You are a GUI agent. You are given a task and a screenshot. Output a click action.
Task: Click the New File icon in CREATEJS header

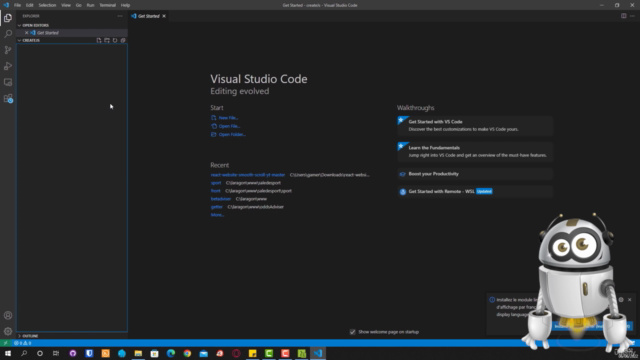tap(99, 40)
